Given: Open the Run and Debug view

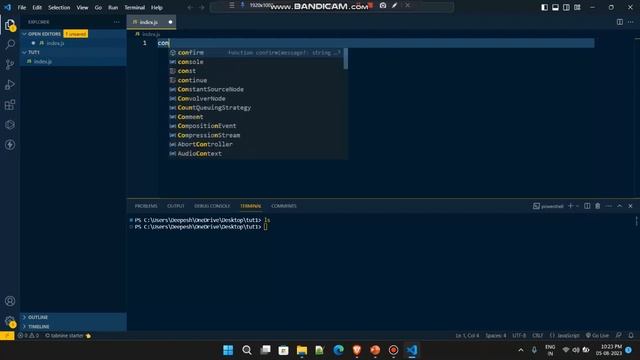Looking at the screenshot, I should [10, 84].
